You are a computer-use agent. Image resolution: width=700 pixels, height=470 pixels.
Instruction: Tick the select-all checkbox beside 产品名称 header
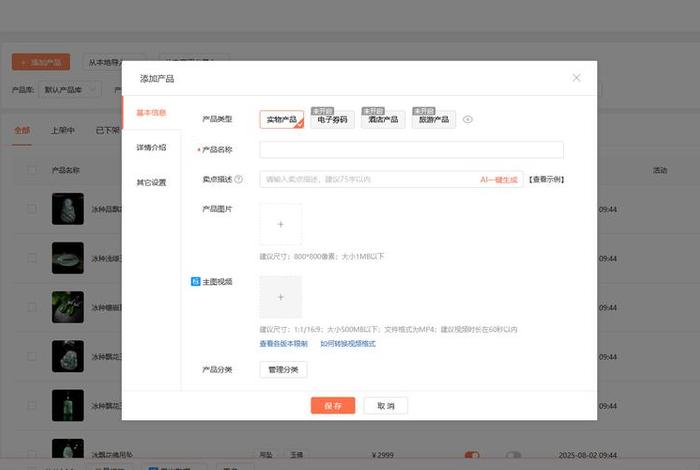32,170
